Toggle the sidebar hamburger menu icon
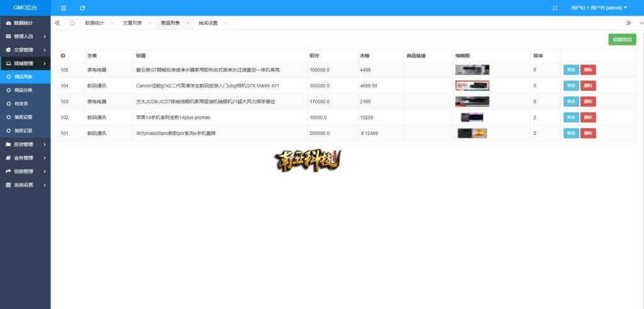The height and width of the screenshot is (309, 644). pyautogui.click(x=64, y=8)
